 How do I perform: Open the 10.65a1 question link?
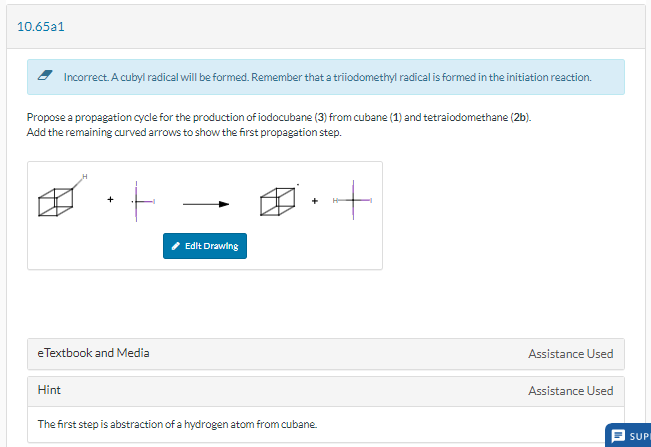coord(41,27)
